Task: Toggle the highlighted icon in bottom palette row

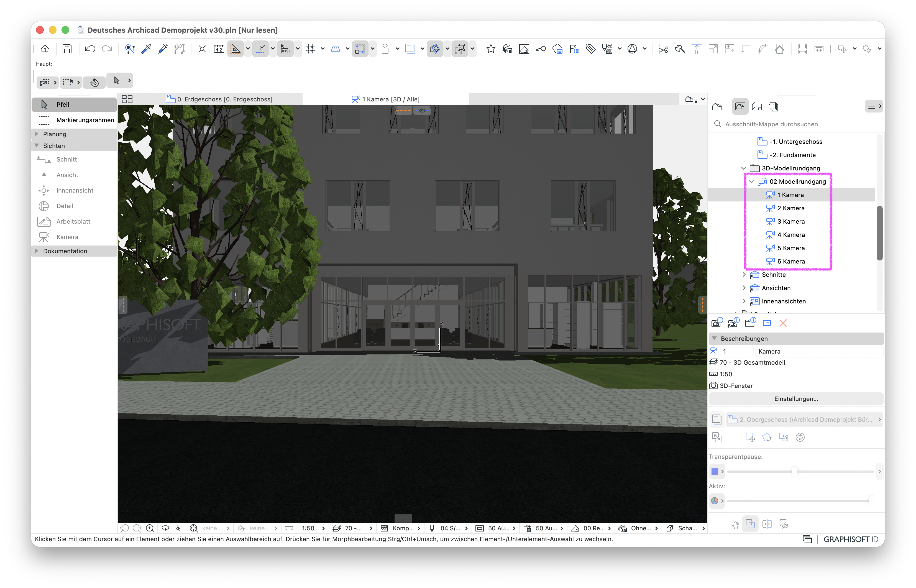Action: tap(750, 524)
